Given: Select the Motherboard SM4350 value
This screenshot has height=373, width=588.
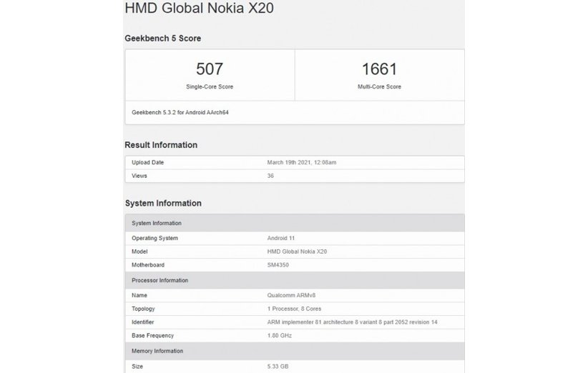Looking at the screenshot, I should pos(278,265).
